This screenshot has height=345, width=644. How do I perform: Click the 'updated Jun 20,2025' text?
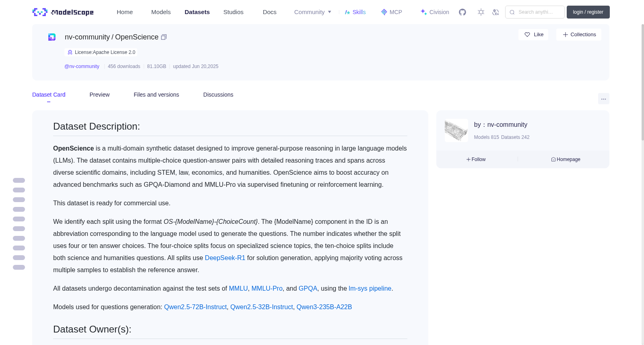(x=196, y=66)
